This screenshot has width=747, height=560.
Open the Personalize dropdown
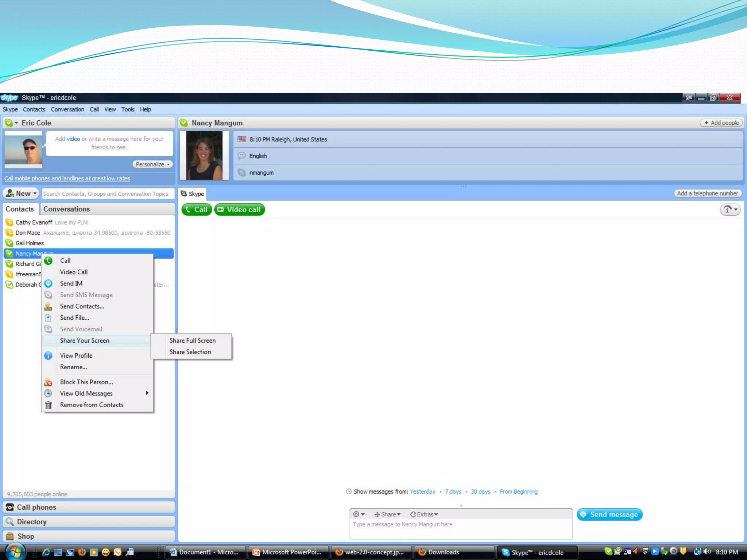point(152,164)
